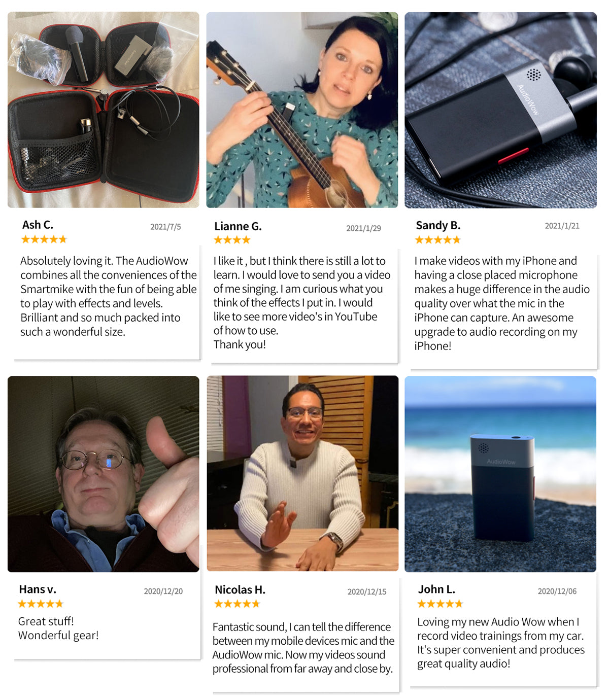The height and width of the screenshot is (700, 609).
Task: Click John L.'s star rating
Action: [440, 604]
